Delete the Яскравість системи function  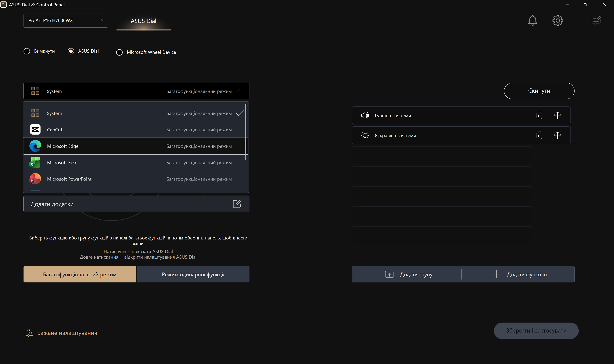tap(539, 135)
